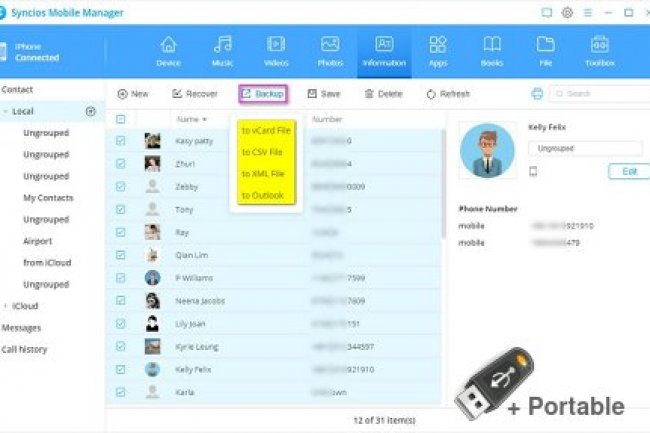Uncheck the Kelly Felix contact checkbox
Viewport: 650px width, 433px height.
pyautogui.click(x=121, y=369)
